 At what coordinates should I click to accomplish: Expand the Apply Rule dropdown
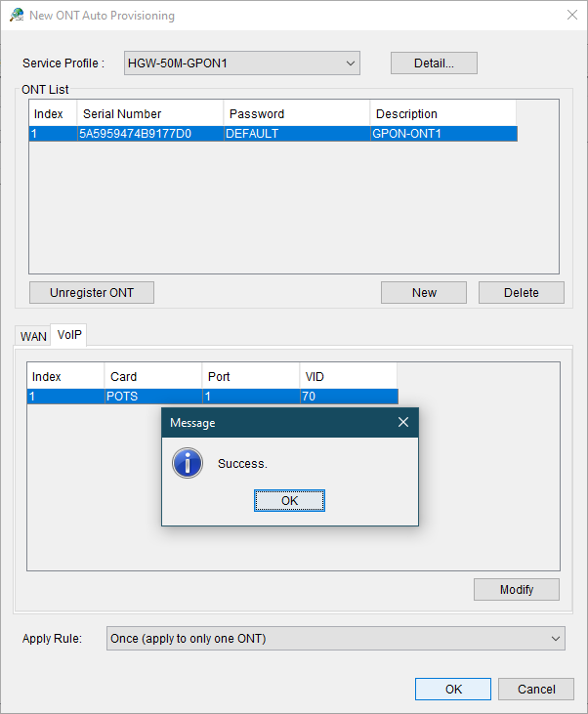(336, 639)
